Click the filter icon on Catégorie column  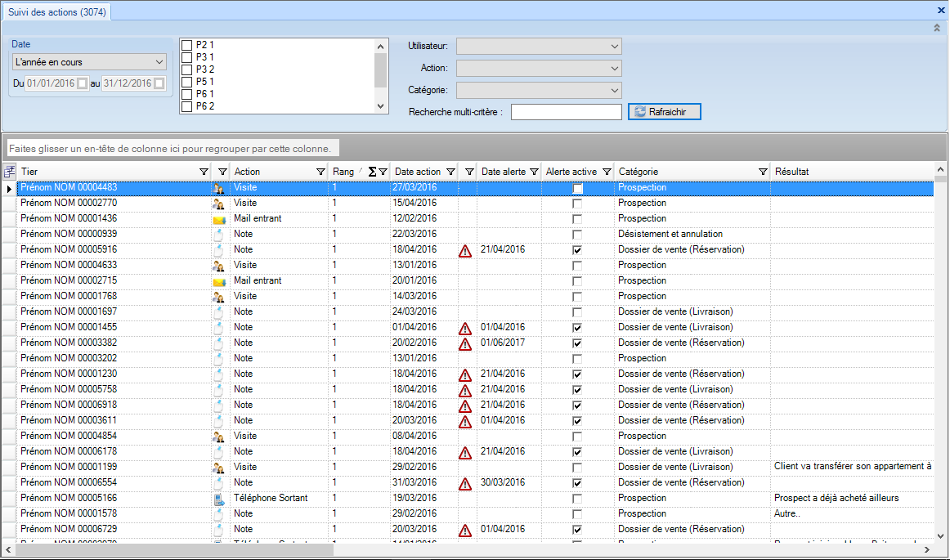point(763,172)
